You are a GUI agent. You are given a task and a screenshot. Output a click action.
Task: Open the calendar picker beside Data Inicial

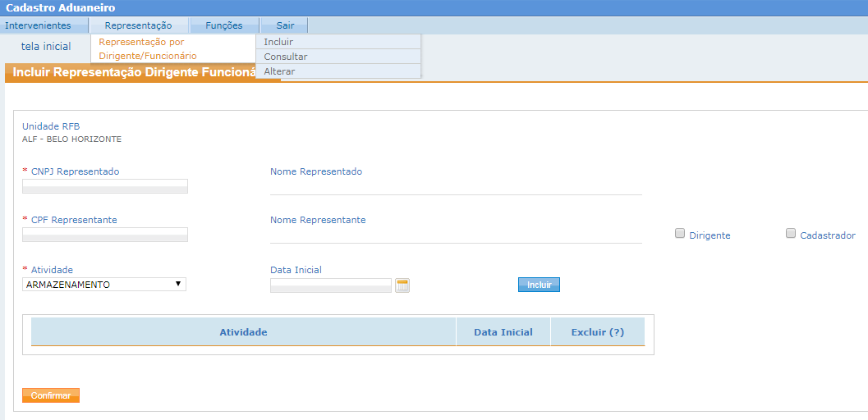tap(402, 285)
